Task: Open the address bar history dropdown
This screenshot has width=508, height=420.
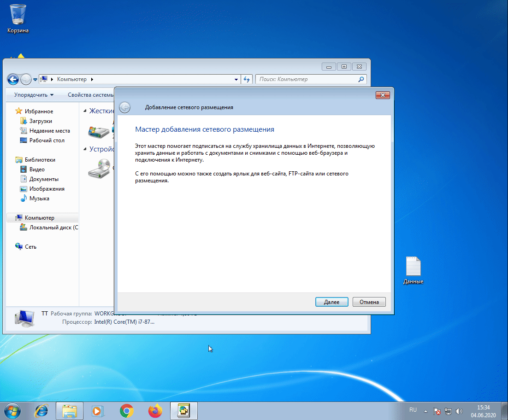Action: (x=236, y=80)
